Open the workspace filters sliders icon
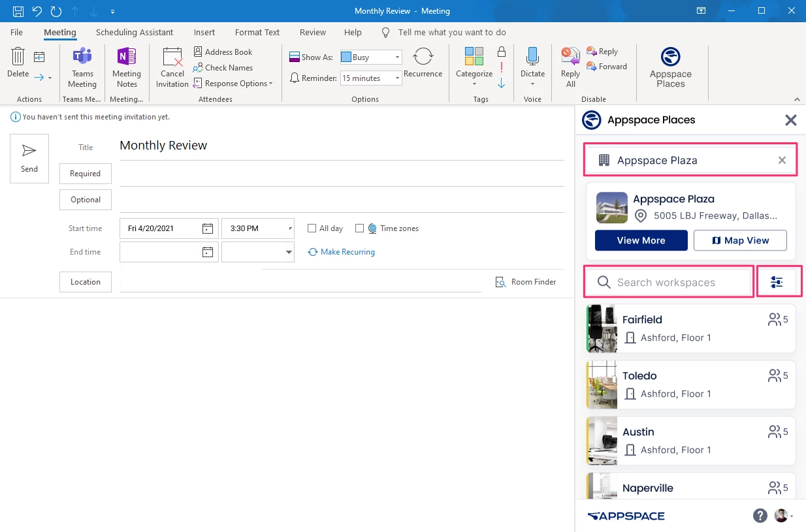806x532 pixels. pyautogui.click(x=777, y=282)
